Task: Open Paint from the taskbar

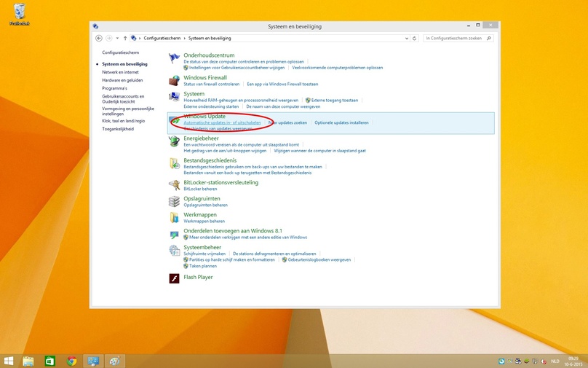Action: coord(114,361)
